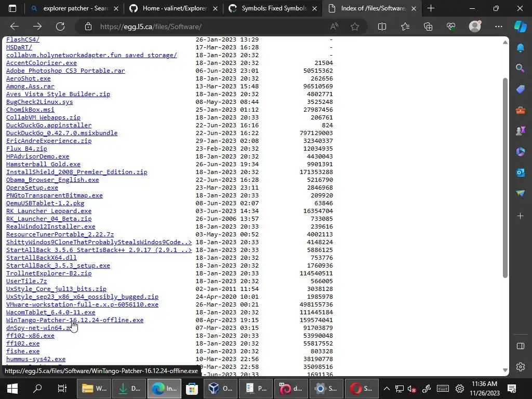Download ResourceTunerPortable_2.22.7z
The image size is (532, 399).
pyautogui.click(x=60, y=234)
